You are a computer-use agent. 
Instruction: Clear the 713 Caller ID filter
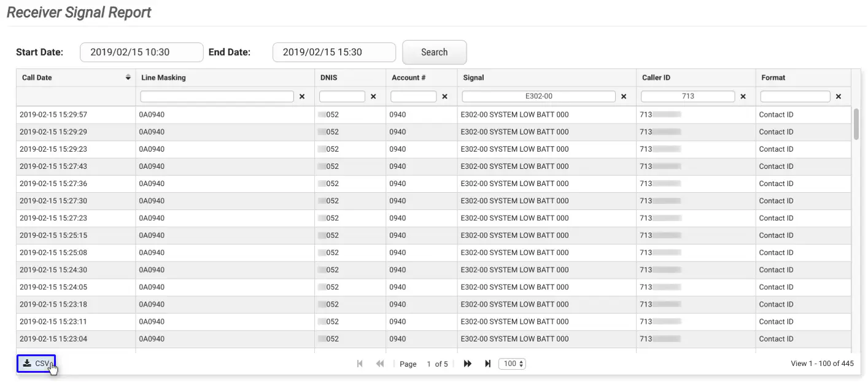[743, 96]
